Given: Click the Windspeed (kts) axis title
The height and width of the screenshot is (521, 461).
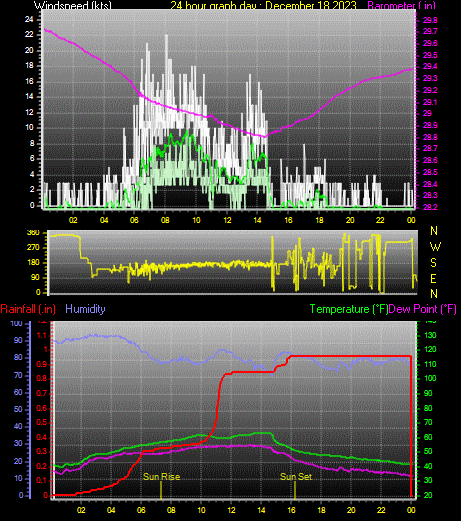Looking at the screenshot, I should [73, 5].
